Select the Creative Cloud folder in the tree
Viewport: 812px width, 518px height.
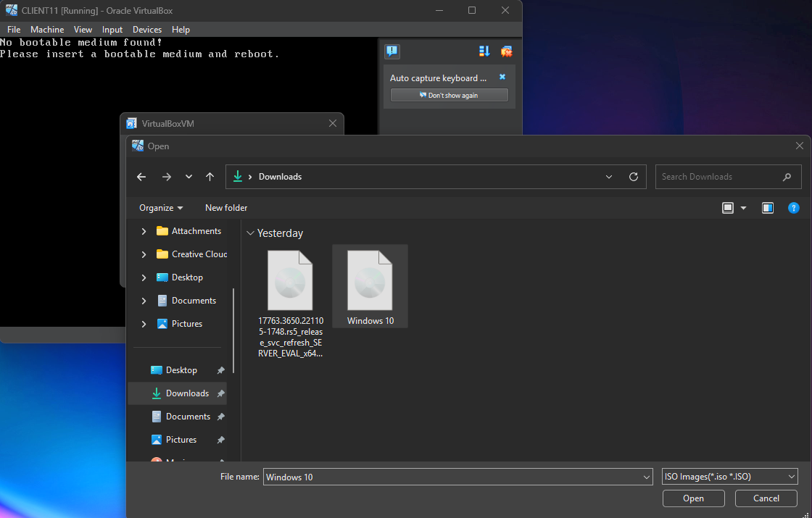click(192, 254)
